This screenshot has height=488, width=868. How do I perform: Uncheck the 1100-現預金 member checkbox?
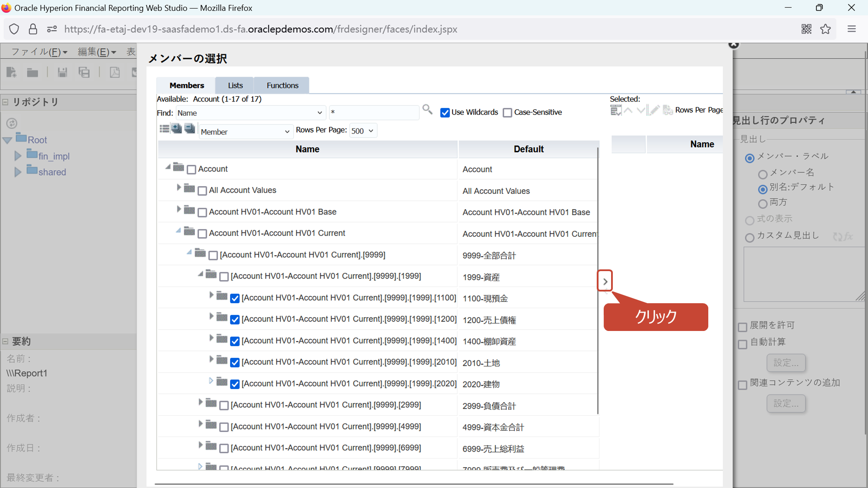coord(235,298)
